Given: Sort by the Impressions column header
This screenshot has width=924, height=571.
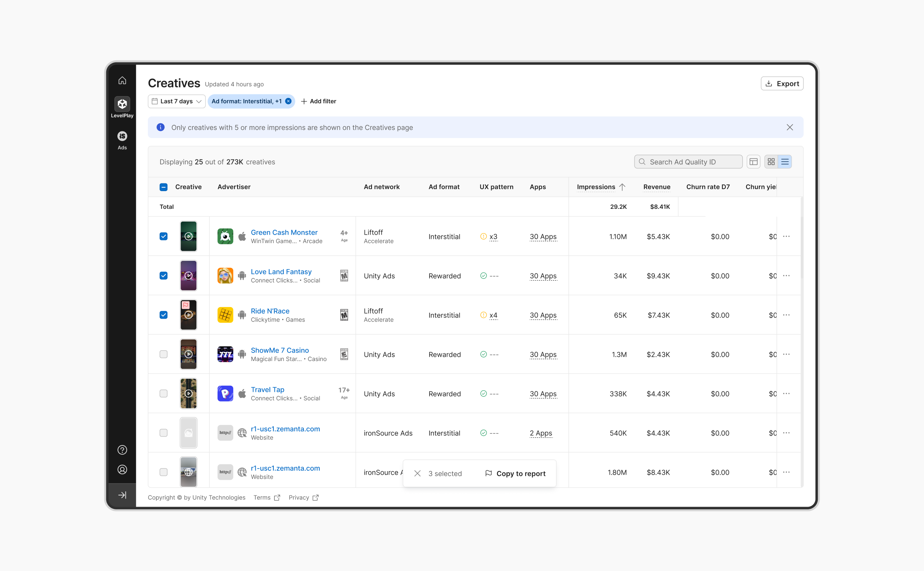Looking at the screenshot, I should pos(596,187).
